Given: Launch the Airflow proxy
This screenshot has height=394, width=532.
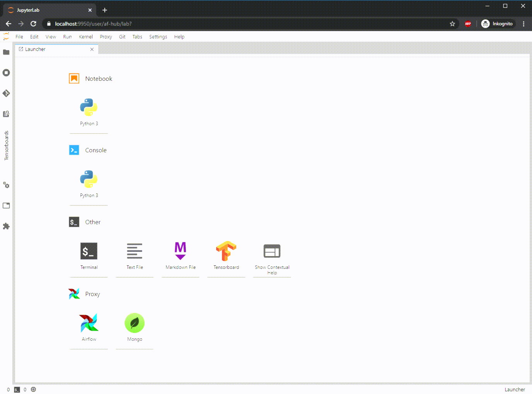Looking at the screenshot, I should (89, 326).
